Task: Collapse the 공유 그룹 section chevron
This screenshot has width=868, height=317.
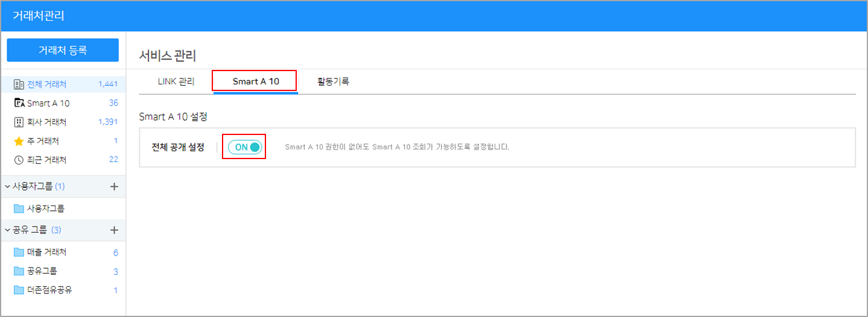Action: pos(7,230)
